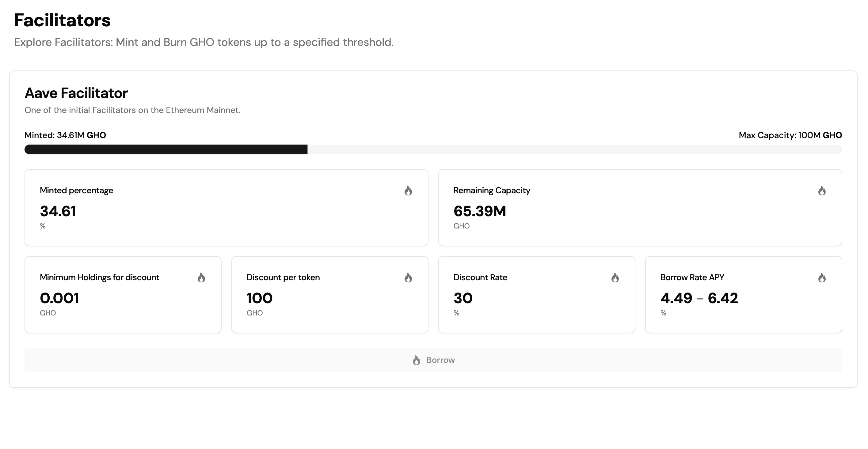Screen dimensions: 868x449
Task: Select the Facilitators page heading
Action: [x=62, y=20]
